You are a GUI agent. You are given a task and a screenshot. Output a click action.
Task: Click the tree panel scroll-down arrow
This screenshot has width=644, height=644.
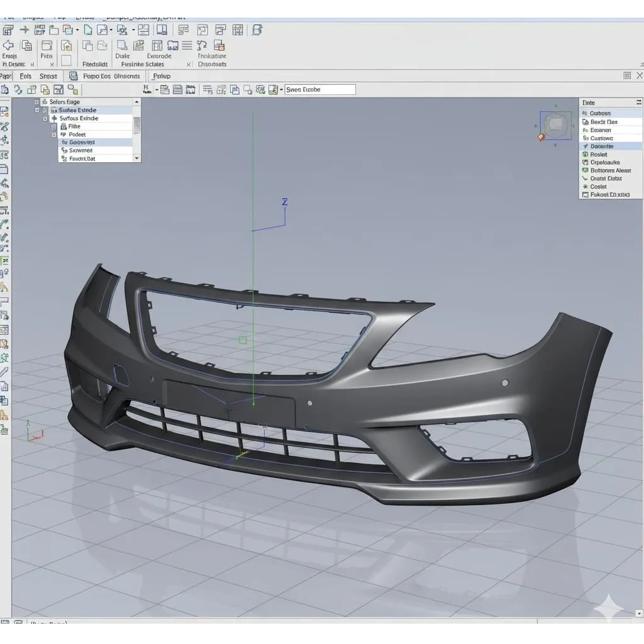coord(136,158)
